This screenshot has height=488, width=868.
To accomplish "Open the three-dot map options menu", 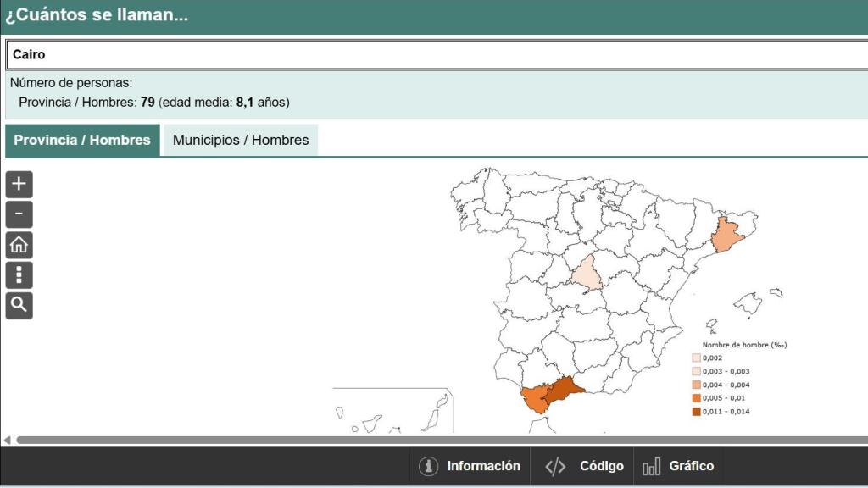I will click(x=19, y=275).
